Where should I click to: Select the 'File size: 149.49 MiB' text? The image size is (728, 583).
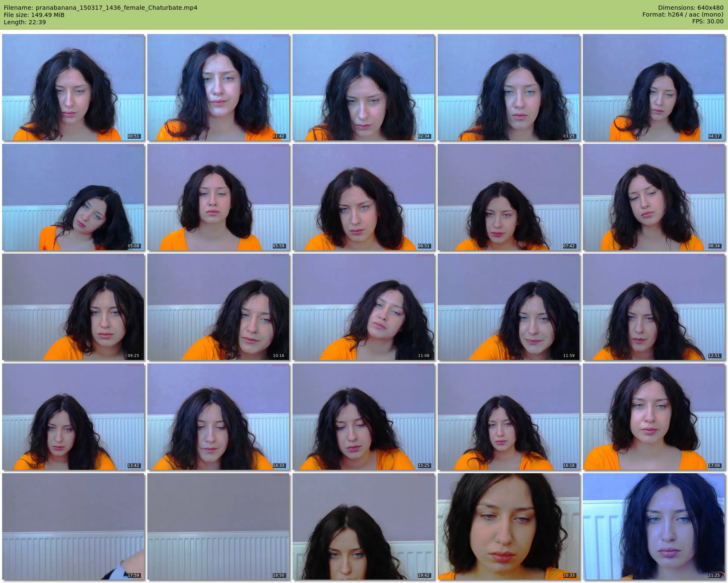[34, 15]
